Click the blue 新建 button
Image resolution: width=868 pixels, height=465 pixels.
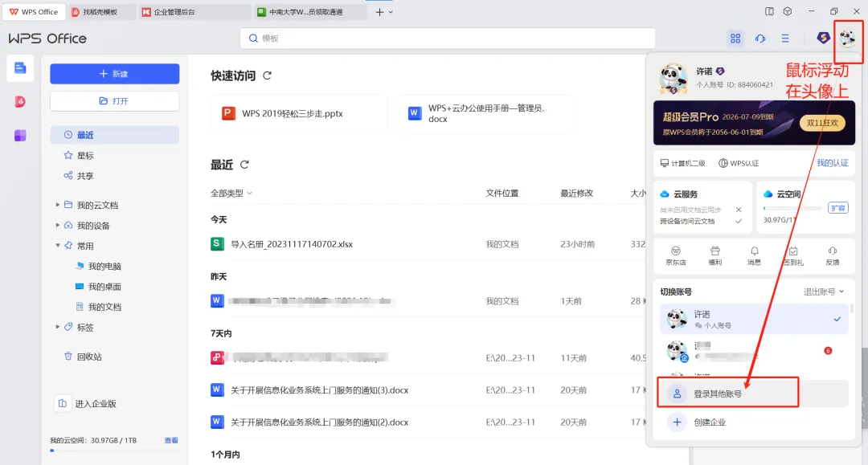point(115,74)
